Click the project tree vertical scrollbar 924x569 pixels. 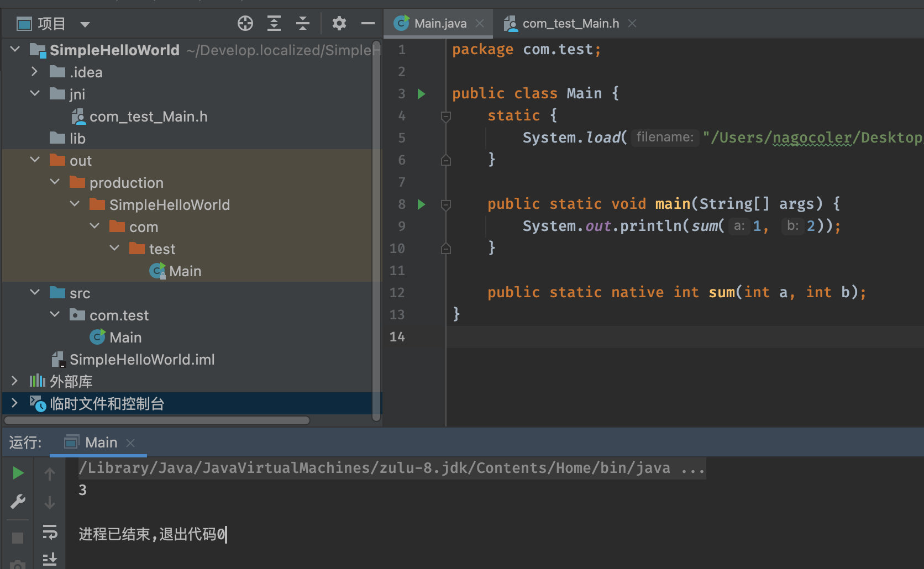click(x=377, y=231)
